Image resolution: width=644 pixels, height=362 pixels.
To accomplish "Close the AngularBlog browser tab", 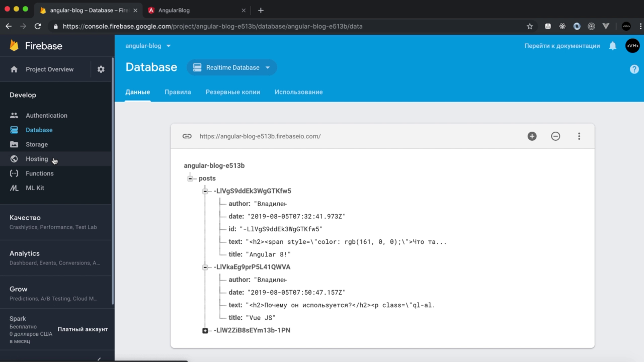I will click(x=244, y=10).
